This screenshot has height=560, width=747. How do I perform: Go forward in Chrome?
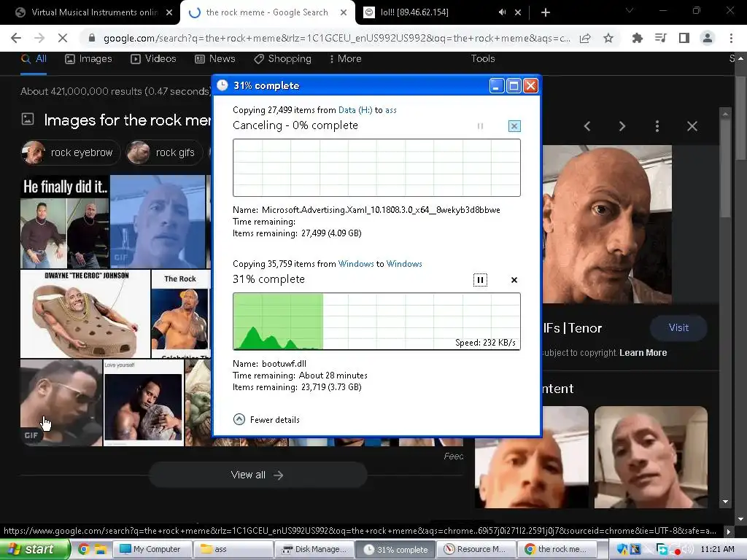(39, 38)
